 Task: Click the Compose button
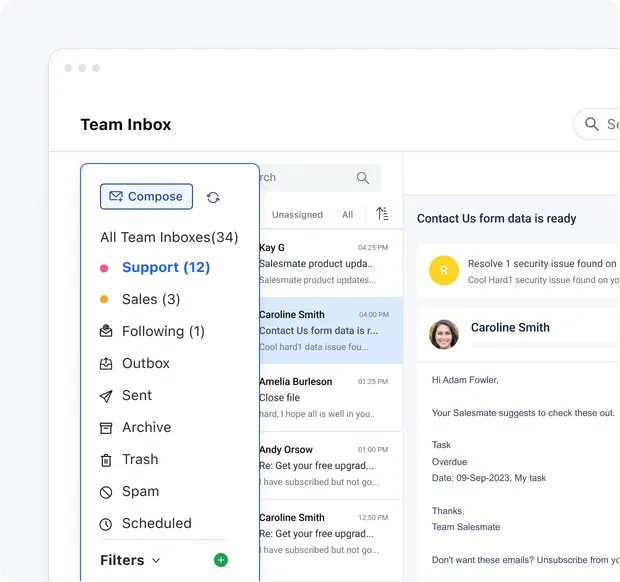pos(146,197)
